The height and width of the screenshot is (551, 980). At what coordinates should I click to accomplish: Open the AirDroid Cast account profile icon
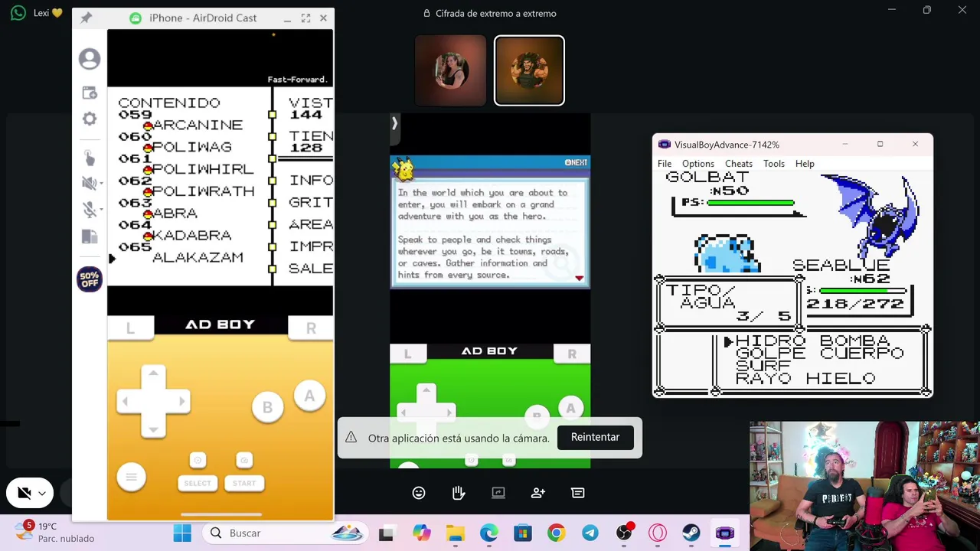90,59
